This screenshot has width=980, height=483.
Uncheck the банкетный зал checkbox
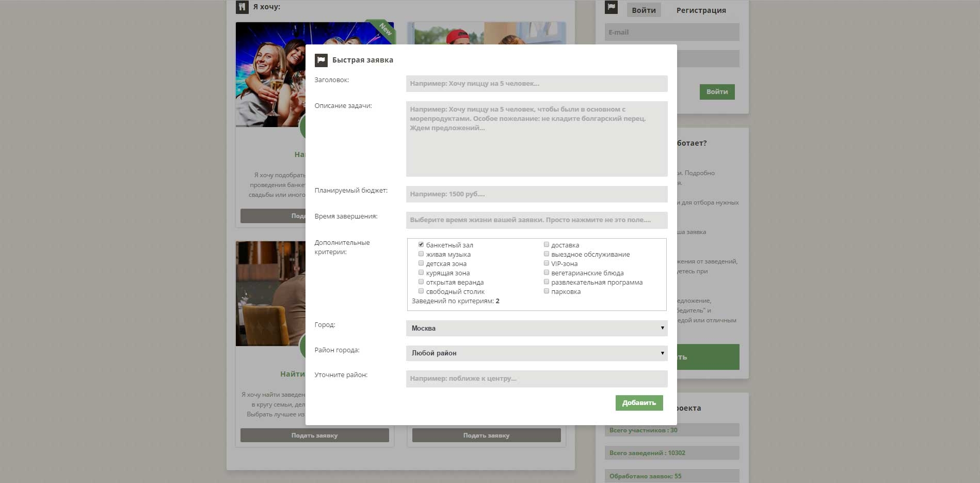point(421,245)
